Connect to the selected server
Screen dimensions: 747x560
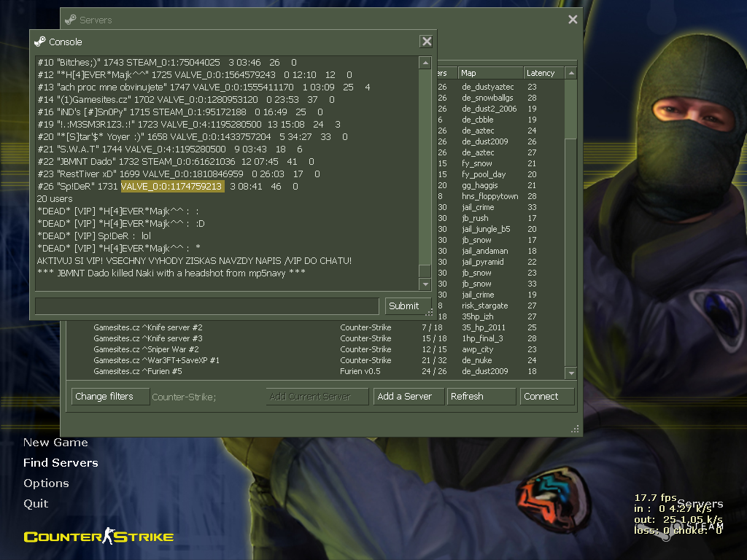tap(547, 397)
